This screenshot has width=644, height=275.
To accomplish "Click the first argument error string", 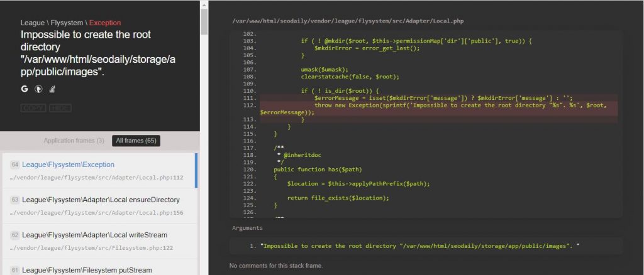I will [x=419, y=245].
